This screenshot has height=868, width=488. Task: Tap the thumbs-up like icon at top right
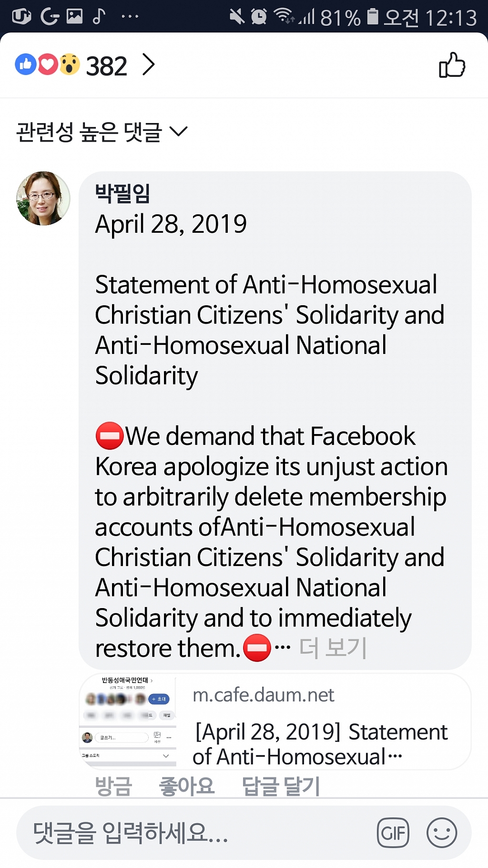coord(452,65)
